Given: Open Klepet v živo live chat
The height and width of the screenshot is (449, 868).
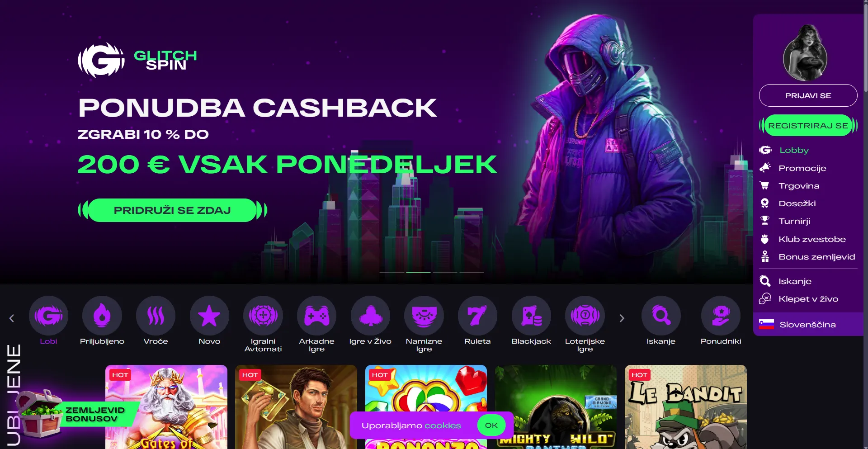Looking at the screenshot, I should point(808,299).
